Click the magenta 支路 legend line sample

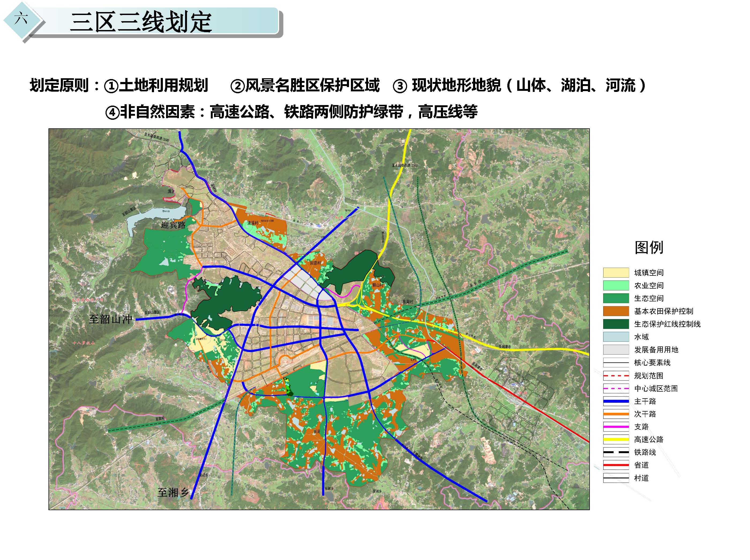(x=616, y=427)
